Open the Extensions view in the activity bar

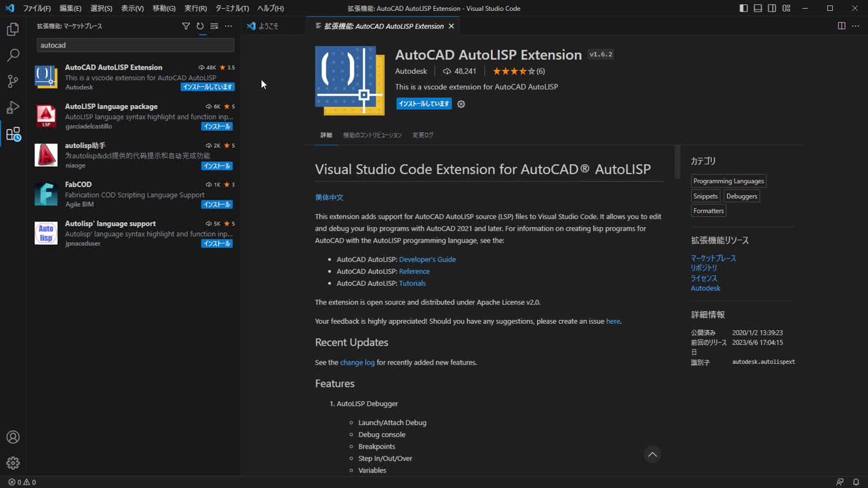tap(13, 134)
